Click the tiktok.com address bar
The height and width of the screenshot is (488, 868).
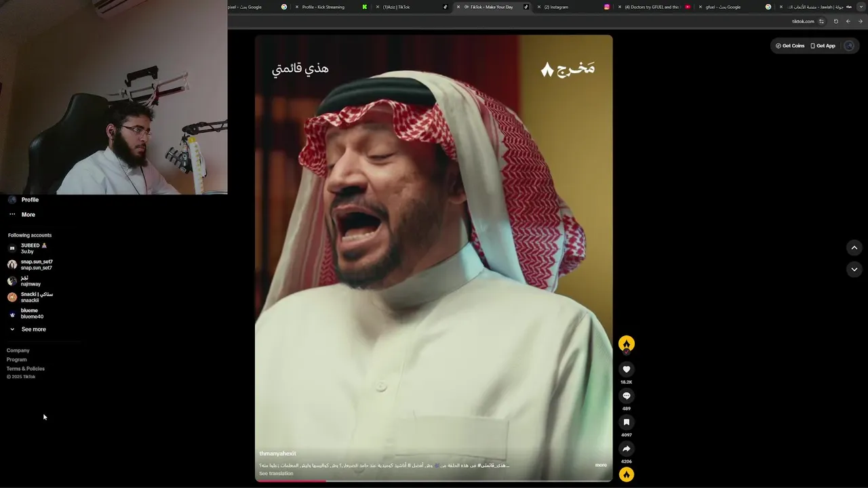point(803,22)
